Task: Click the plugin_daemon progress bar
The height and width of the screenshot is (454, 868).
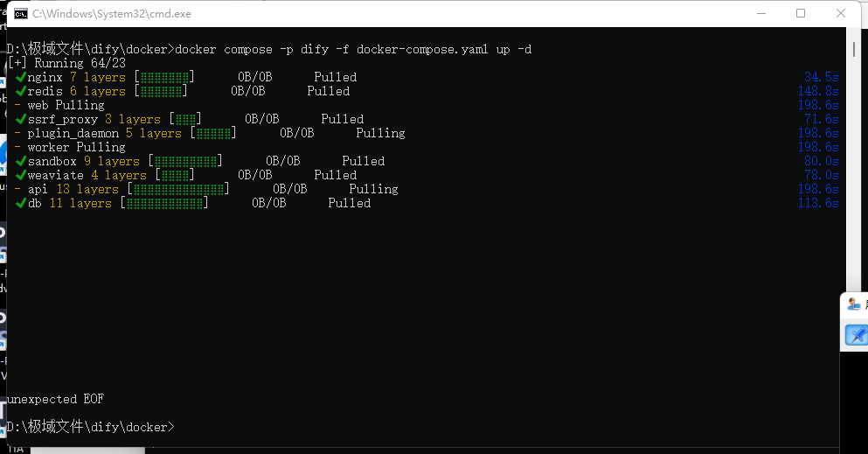Action: coord(213,134)
